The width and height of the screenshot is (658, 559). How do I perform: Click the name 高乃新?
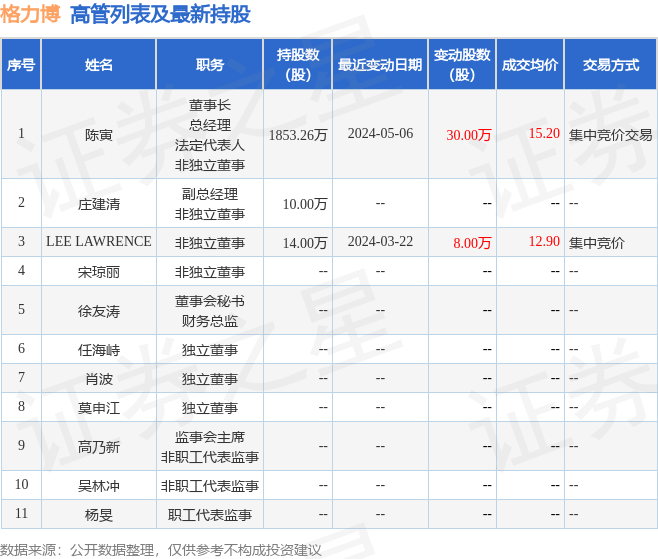pyautogui.click(x=99, y=447)
